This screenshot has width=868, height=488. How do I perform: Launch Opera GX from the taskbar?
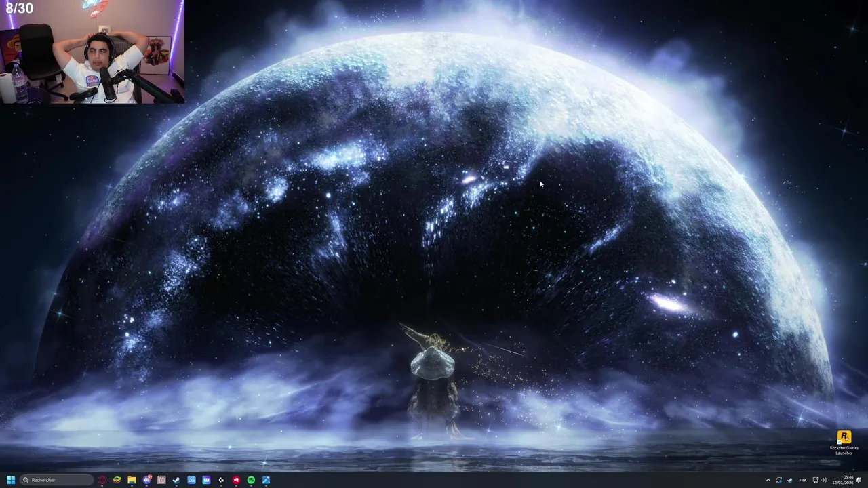click(102, 480)
